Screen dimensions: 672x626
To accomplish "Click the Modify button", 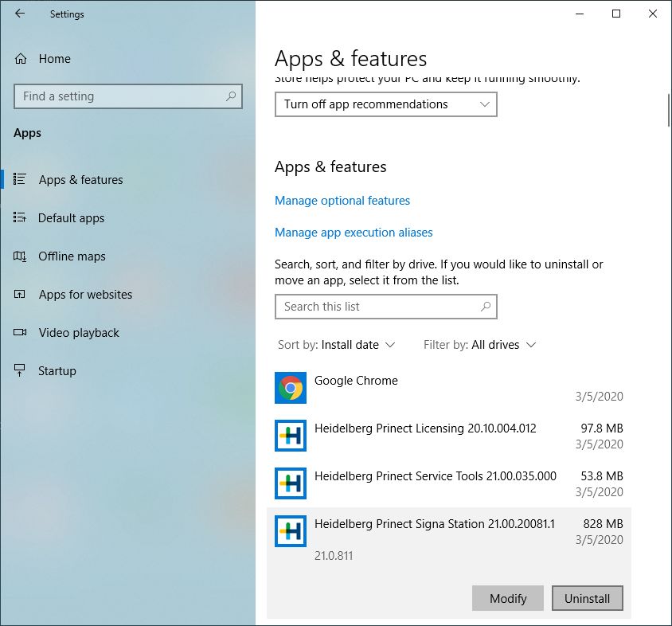I will coord(508,598).
